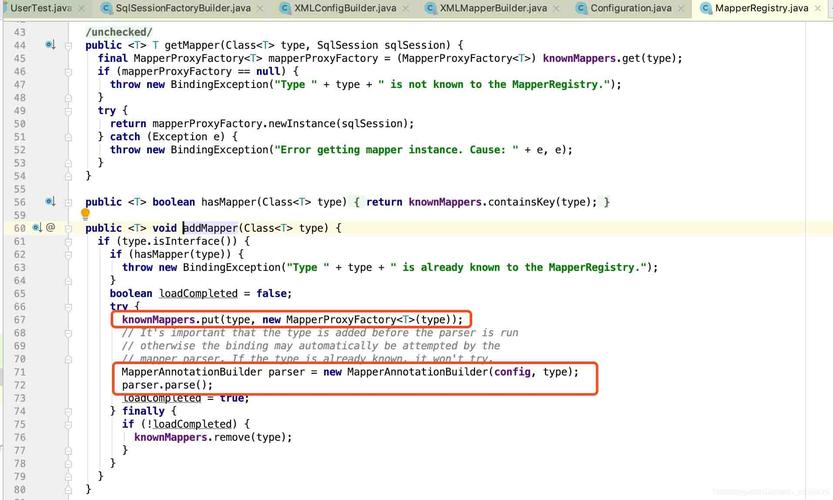Collapse the catch block fold at line 51

pos(69,137)
